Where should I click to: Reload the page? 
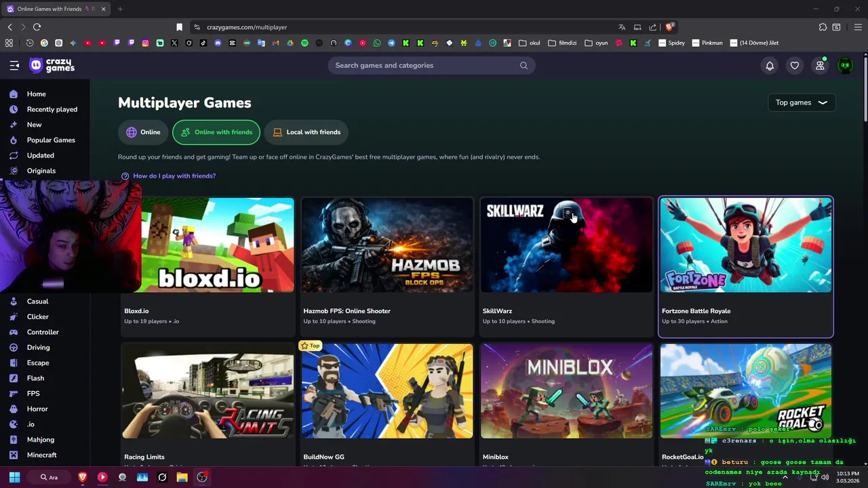click(x=37, y=27)
